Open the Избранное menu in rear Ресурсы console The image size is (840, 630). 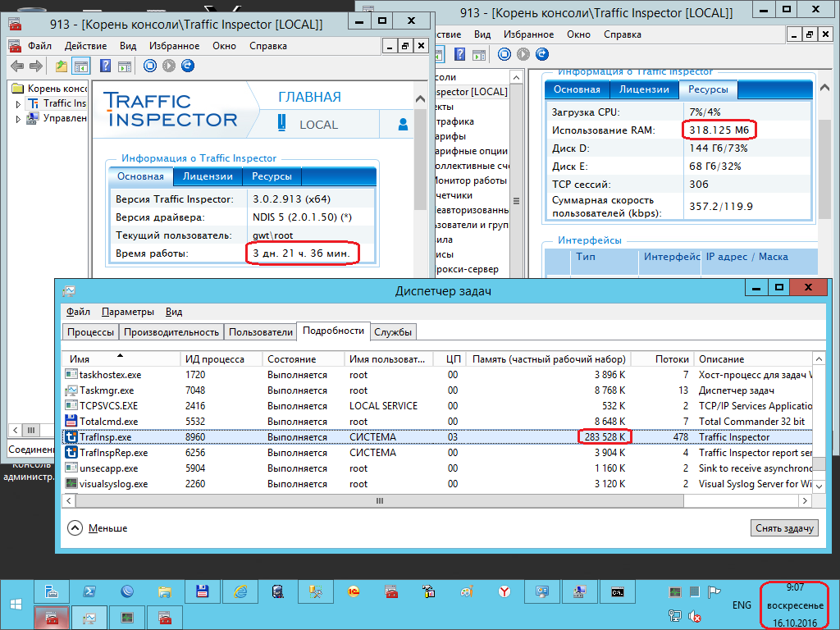[529, 34]
